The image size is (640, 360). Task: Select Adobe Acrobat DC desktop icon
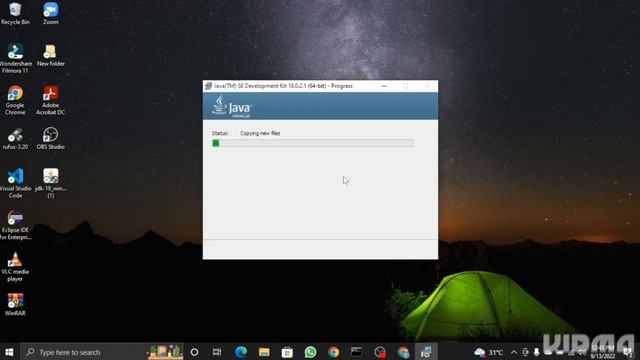tap(51, 100)
